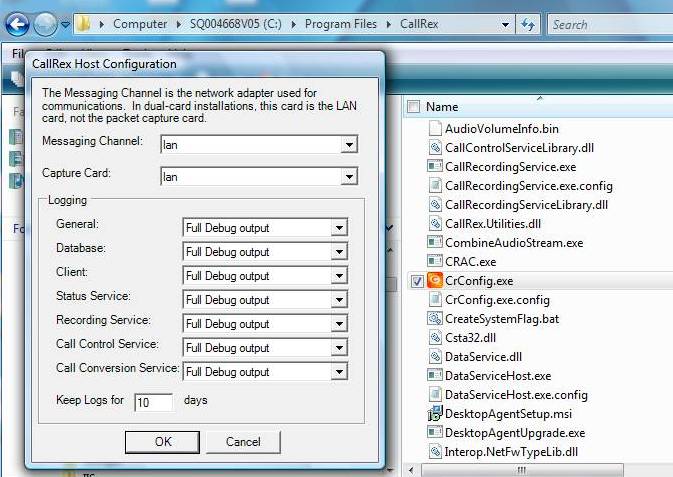
Task: Click Cancel in CallRex Host Configuration
Action: click(243, 442)
